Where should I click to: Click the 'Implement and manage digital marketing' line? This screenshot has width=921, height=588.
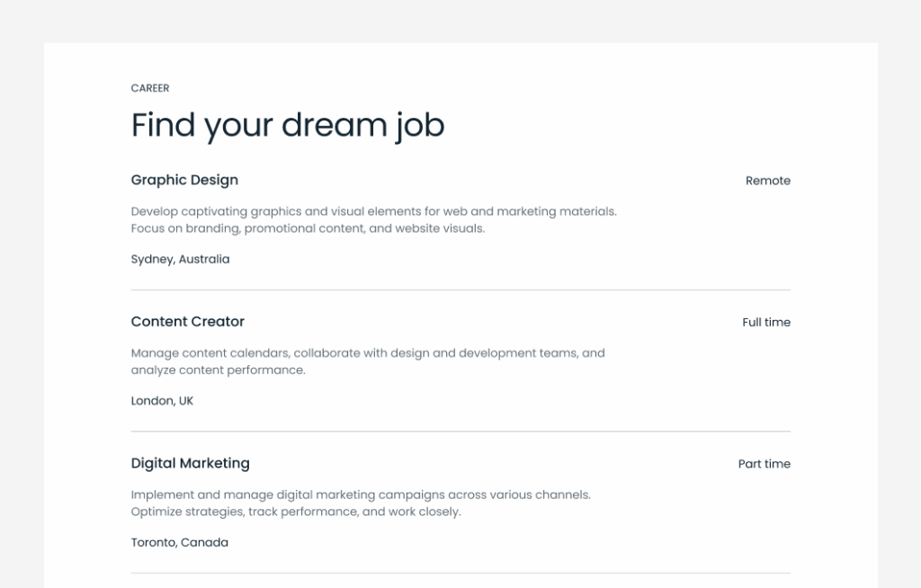click(x=361, y=494)
